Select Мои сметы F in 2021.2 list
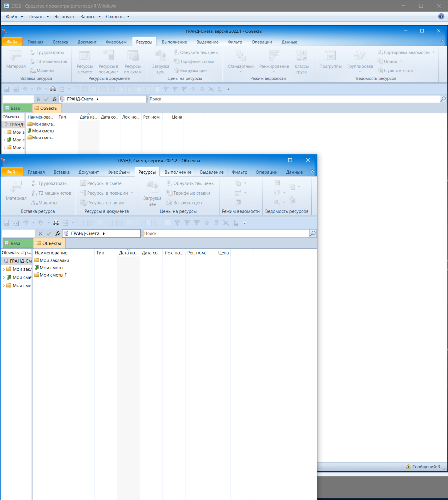Image resolution: width=448 pixels, height=500 pixels. [x=51, y=275]
